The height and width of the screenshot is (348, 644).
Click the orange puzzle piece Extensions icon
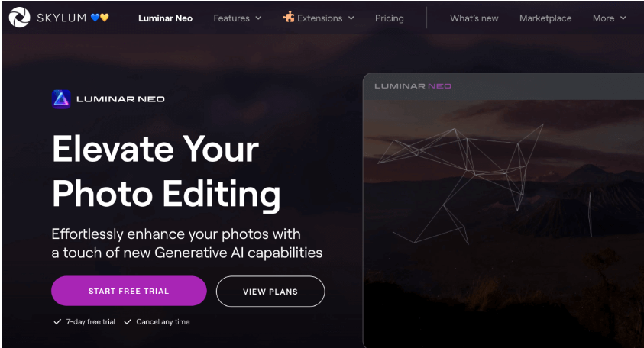click(289, 17)
